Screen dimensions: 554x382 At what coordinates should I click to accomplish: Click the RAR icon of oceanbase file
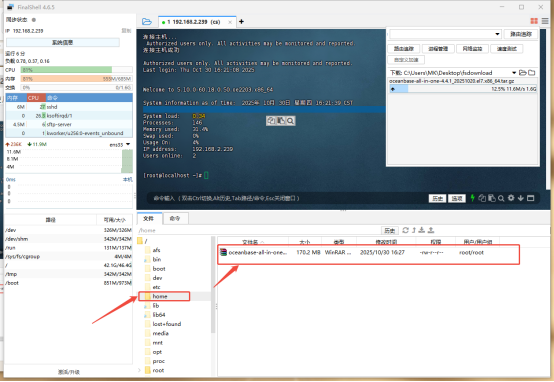223,252
